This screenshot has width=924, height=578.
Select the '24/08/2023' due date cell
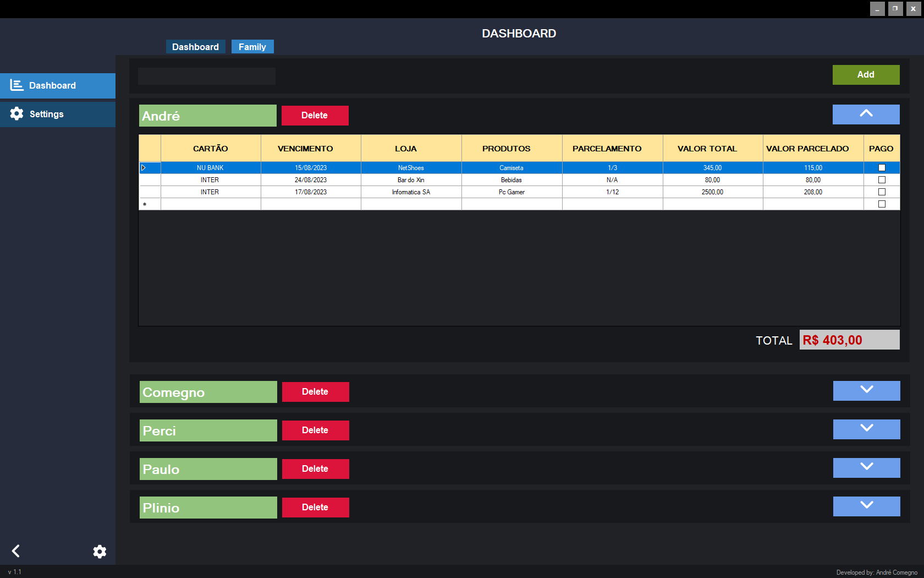coord(311,180)
